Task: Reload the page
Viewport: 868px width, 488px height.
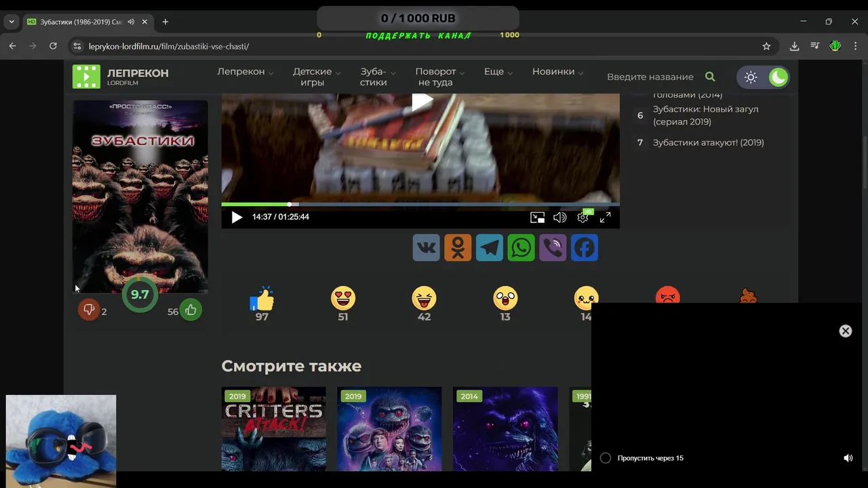Action: 53,46
